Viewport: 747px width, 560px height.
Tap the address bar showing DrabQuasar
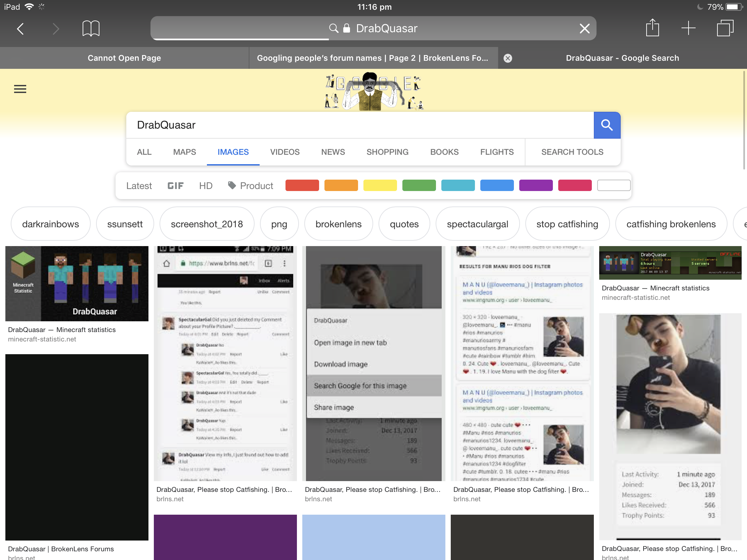pyautogui.click(x=373, y=28)
